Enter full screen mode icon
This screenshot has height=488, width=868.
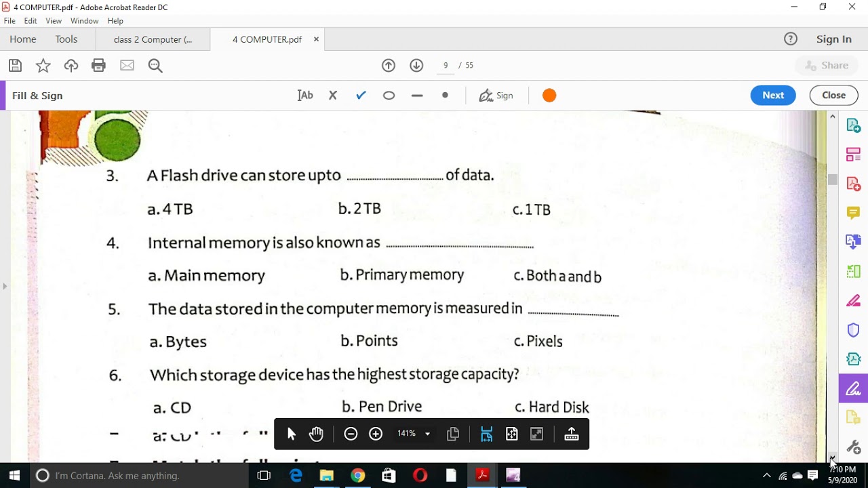[536, 434]
